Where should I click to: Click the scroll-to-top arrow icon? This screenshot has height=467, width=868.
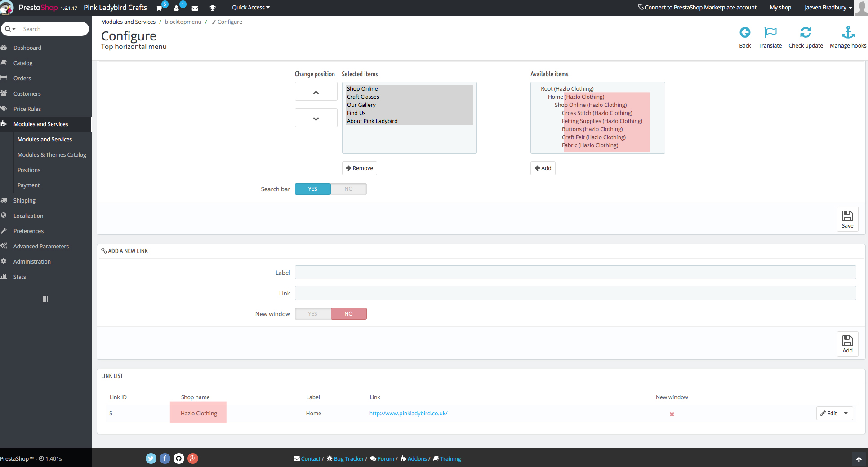click(x=859, y=459)
